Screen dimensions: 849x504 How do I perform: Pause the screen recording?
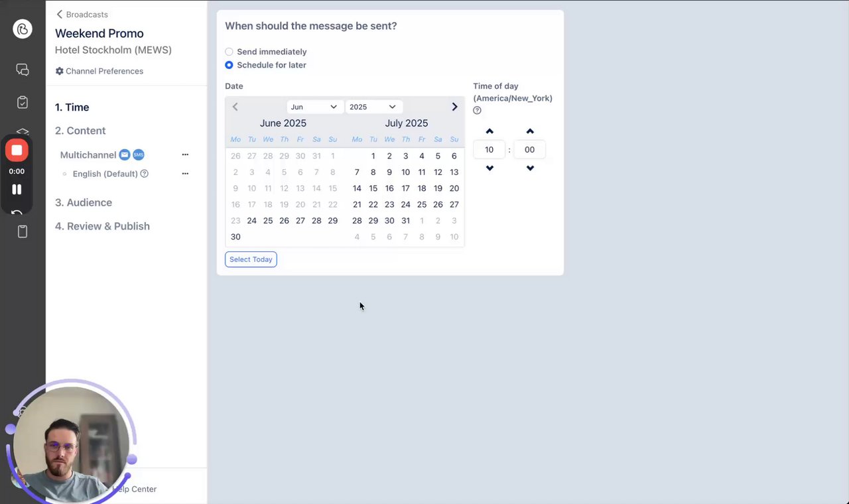pos(17,190)
